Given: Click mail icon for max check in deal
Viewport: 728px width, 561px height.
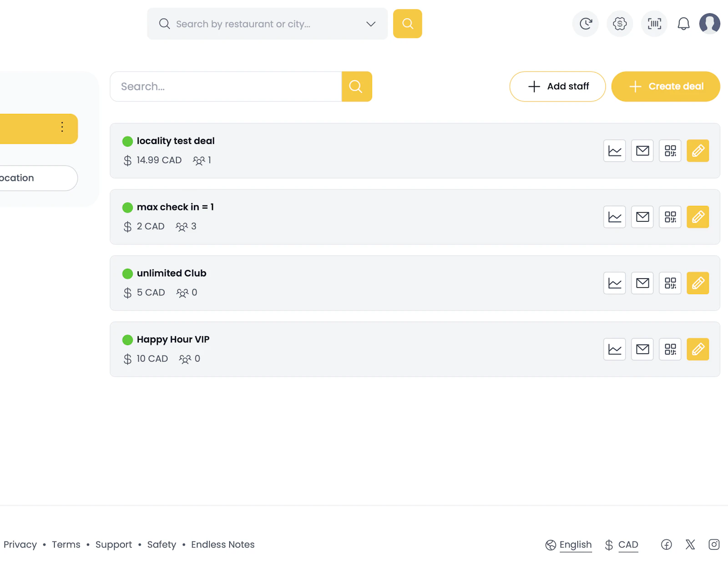Looking at the screenshot, I should [x=642, y=217].
